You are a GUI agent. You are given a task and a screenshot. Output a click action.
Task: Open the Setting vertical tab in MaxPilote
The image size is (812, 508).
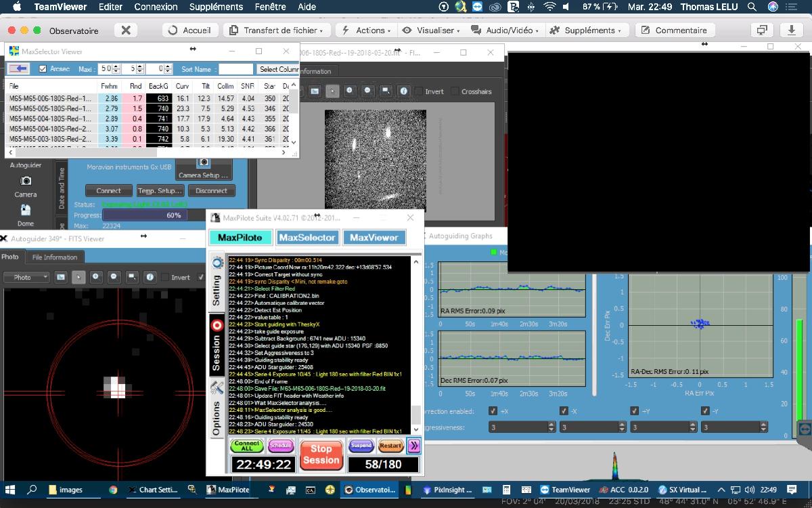tap(217, 282)
